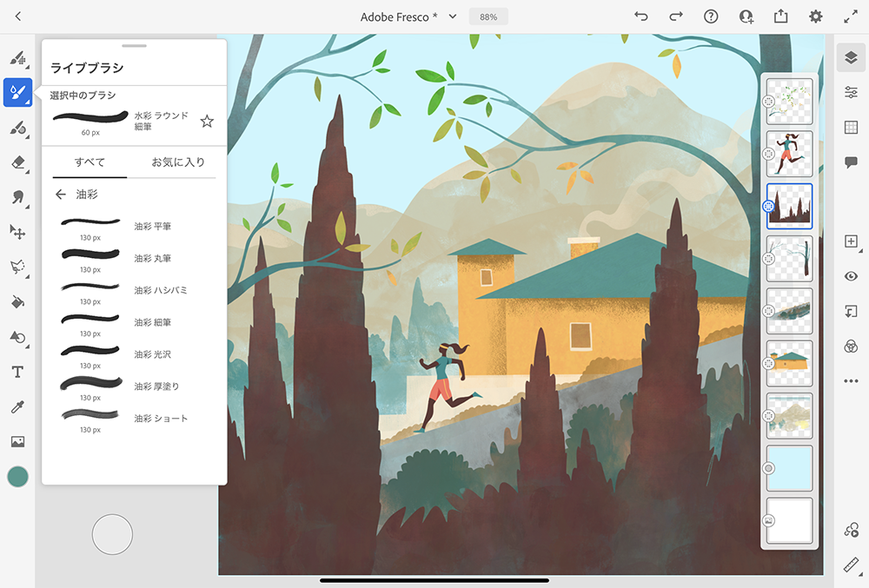This screenshot has height=588, width=869.
Task: Open the three-dots layer options menu
Action: (x=851, y=380)
